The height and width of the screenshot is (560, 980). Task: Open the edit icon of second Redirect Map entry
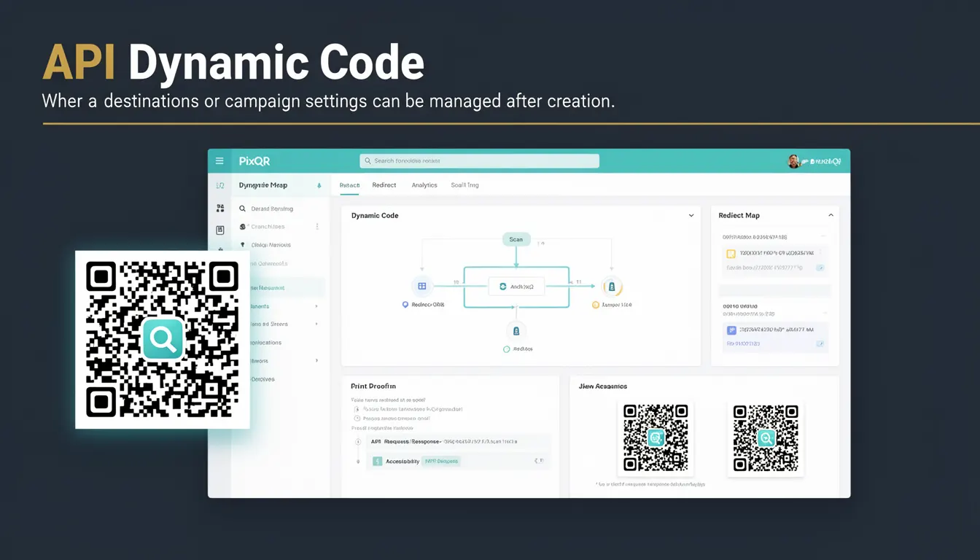tap(820, 343)
